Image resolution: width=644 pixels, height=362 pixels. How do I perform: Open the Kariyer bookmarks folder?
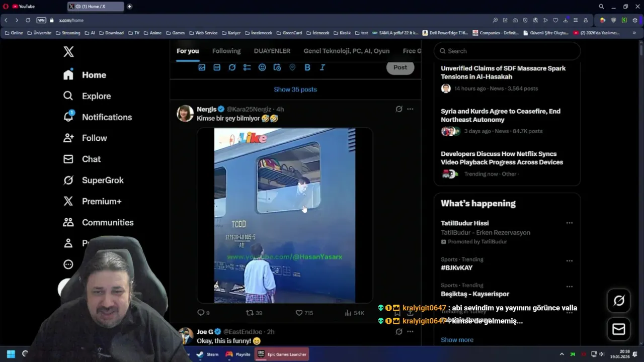click(x=231, y=33)
